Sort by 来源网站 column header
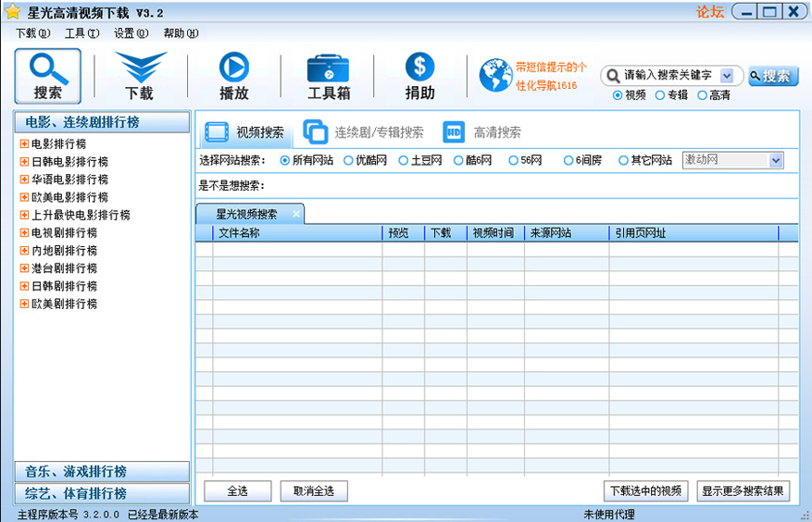 [x=567, y=233]
